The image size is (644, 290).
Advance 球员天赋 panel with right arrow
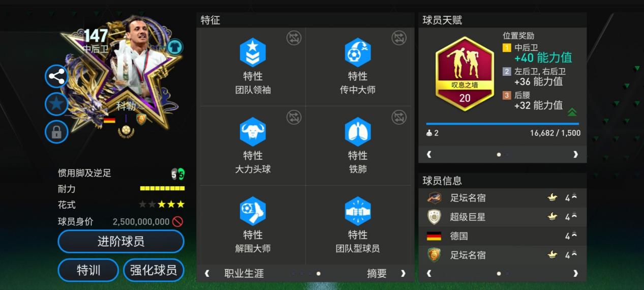(x=575, y=154)
